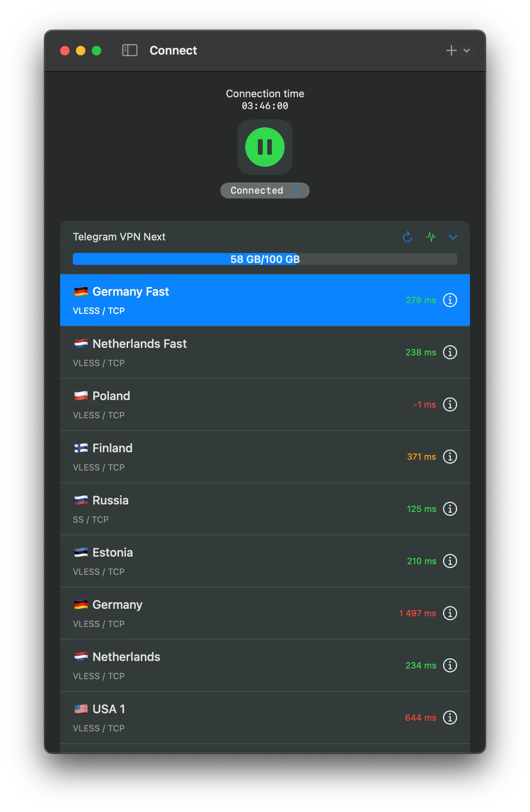The image size is (530, 812).
Task: Click the 58 GB/100 GB usage bar
Action: click(x=265, y=259)
